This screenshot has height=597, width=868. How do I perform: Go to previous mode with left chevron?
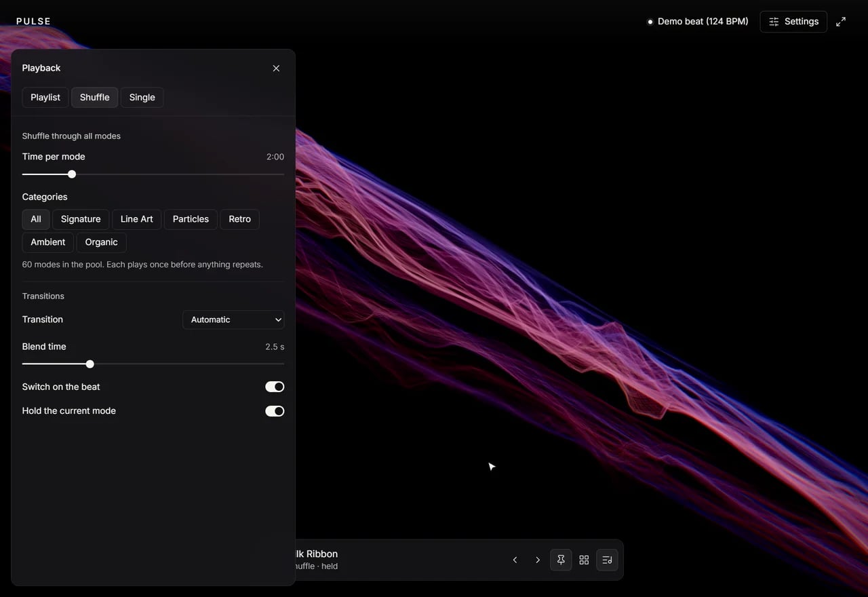[515, 560]
